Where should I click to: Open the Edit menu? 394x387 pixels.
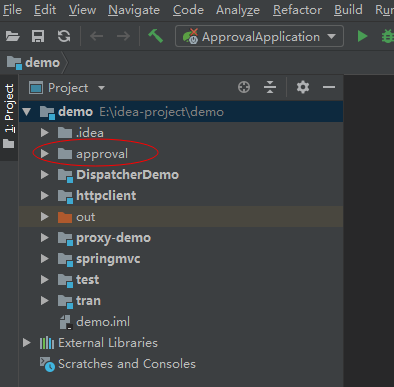(45, 10)
